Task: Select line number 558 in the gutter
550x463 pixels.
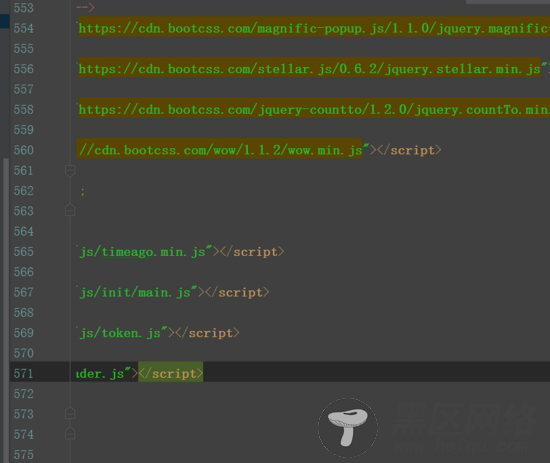Action: [x=24, y=110]
